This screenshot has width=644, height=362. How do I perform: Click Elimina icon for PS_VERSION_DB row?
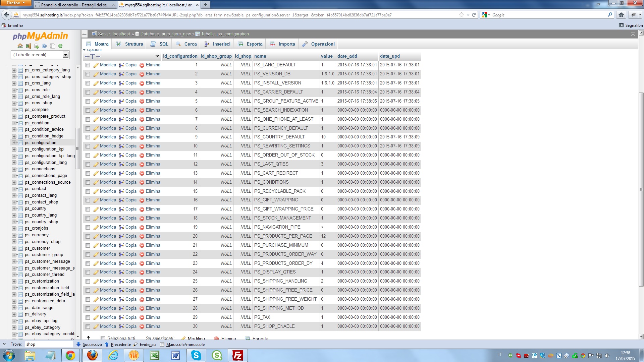point(142,74)
